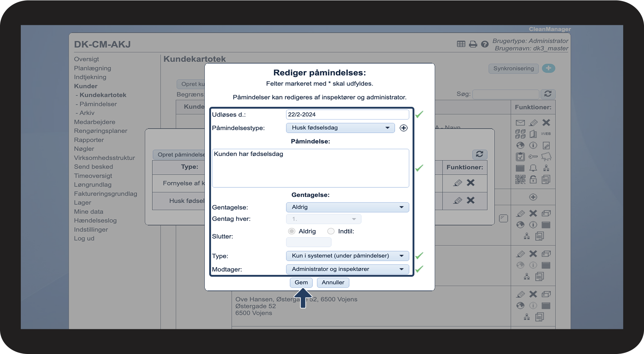Open Medarbejdere in the sidebar menu

click(94, 122)
